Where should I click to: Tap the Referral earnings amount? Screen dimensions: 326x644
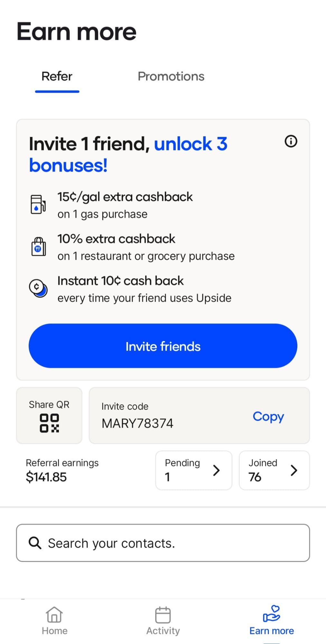(x=46, y=477)
